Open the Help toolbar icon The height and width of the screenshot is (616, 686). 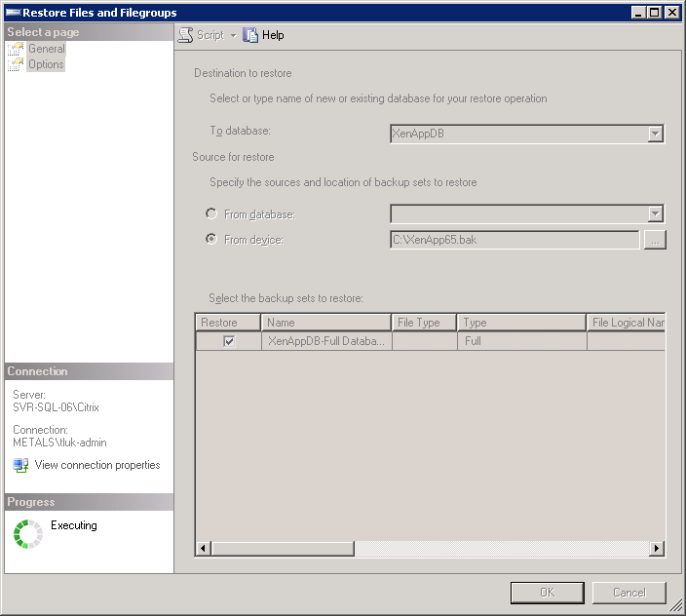click(250, 35)
